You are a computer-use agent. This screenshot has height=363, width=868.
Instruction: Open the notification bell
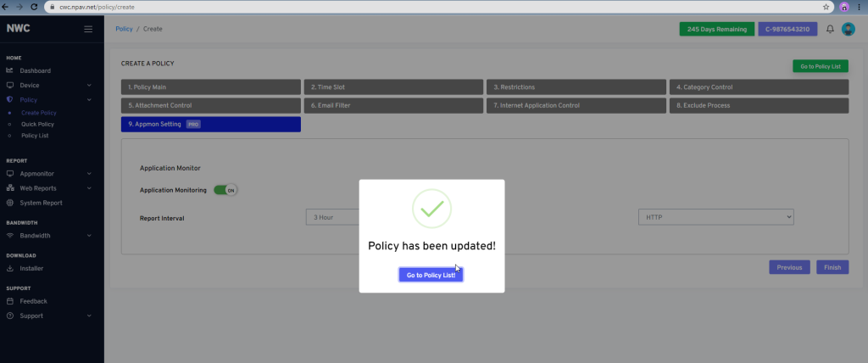coord(830,29)
